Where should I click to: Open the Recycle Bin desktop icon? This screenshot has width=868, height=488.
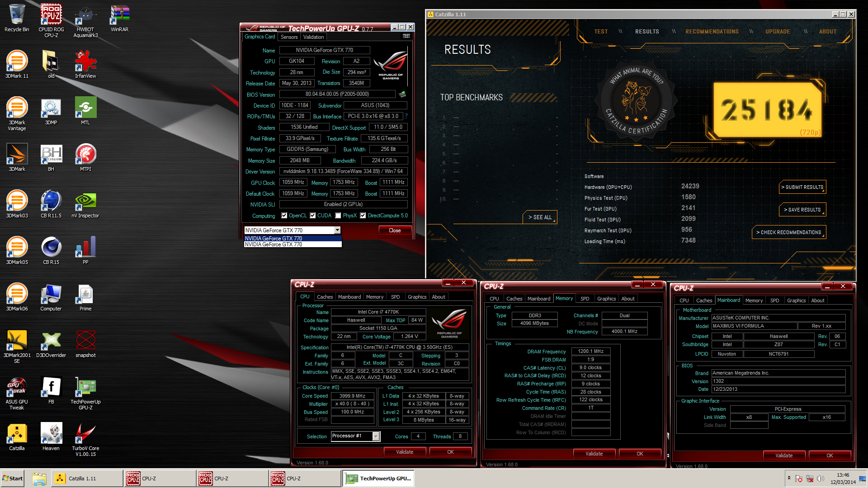(17, 18)
